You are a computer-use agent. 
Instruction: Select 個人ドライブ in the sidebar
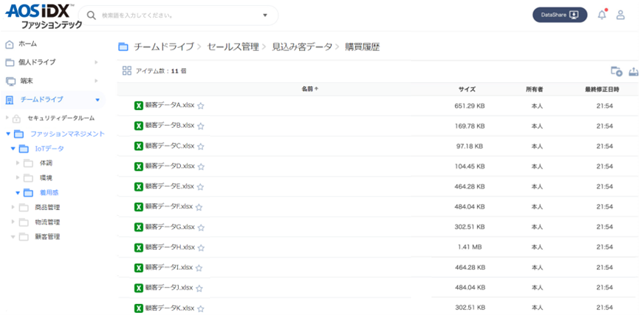pos(37,62)
